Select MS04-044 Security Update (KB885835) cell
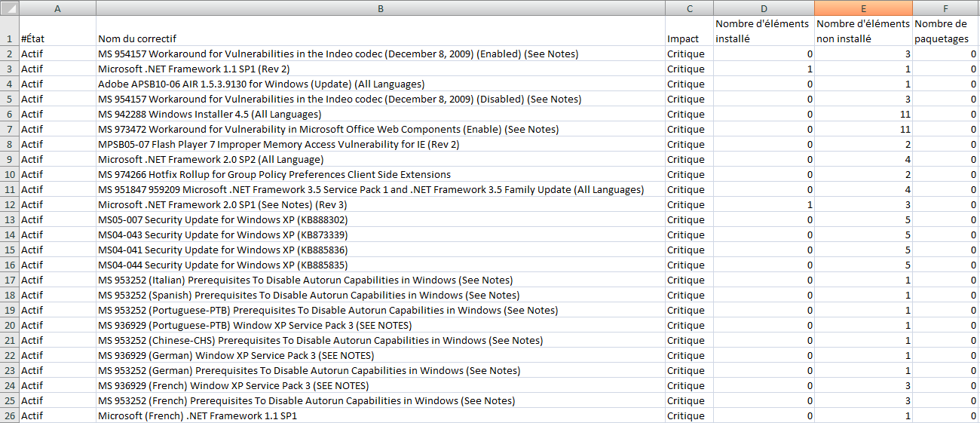The height and width of the screenshot is (423, 980). pos(380,265)
